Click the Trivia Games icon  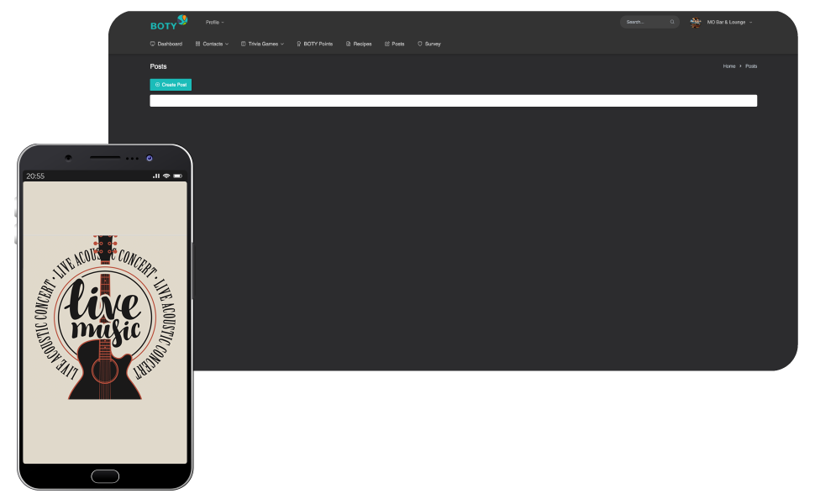243,44
